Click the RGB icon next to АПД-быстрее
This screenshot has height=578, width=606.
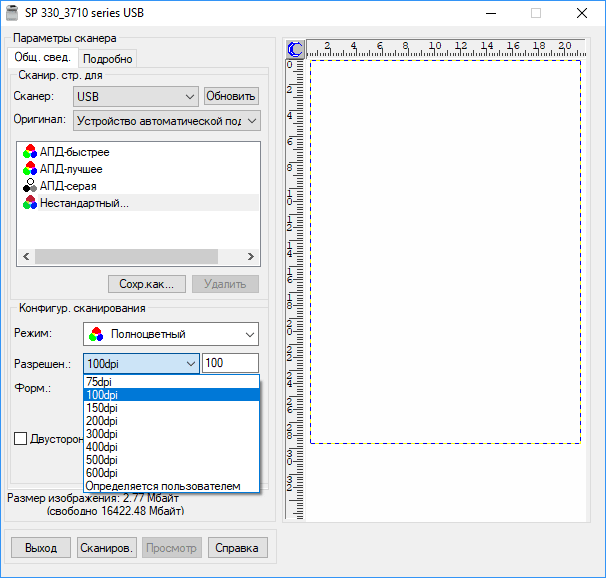pos(30,152)
